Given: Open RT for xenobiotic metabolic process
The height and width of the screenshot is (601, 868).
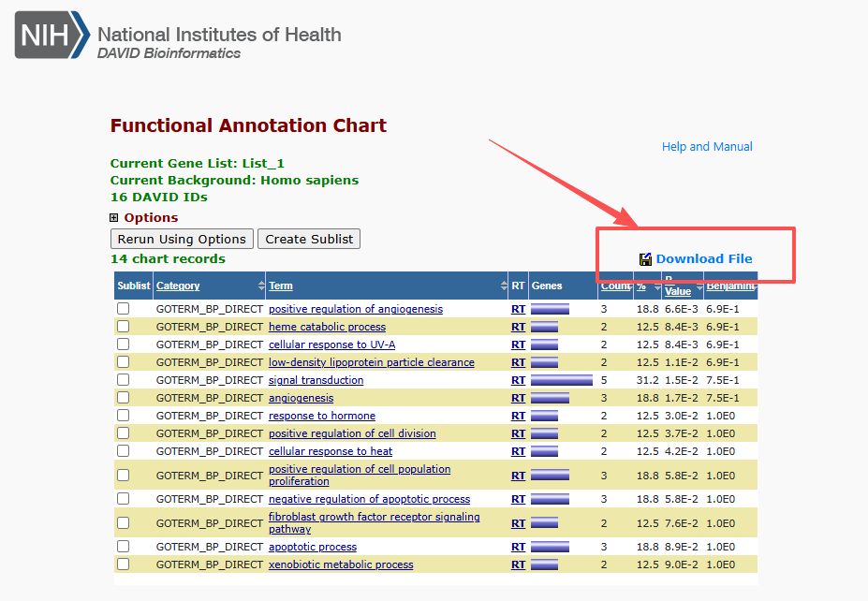Looking at the screenshot, I should (518, 564).
